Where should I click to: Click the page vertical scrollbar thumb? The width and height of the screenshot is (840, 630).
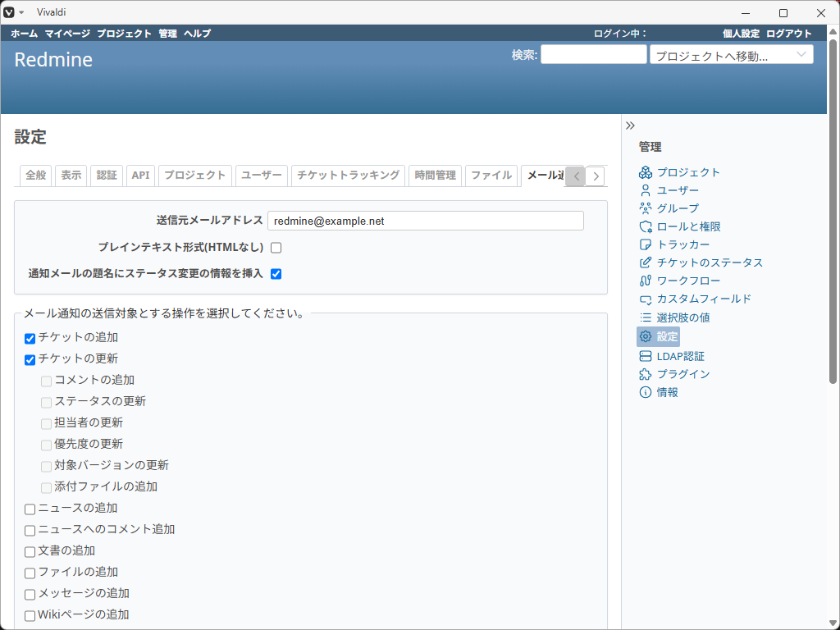tap(833, 211)
